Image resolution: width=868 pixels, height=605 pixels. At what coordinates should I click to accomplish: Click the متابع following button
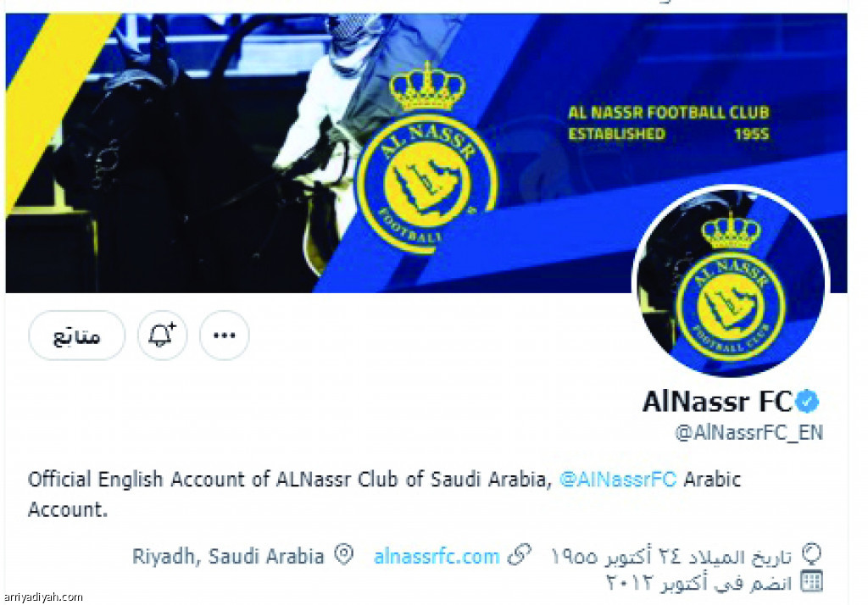coord(77,336)
